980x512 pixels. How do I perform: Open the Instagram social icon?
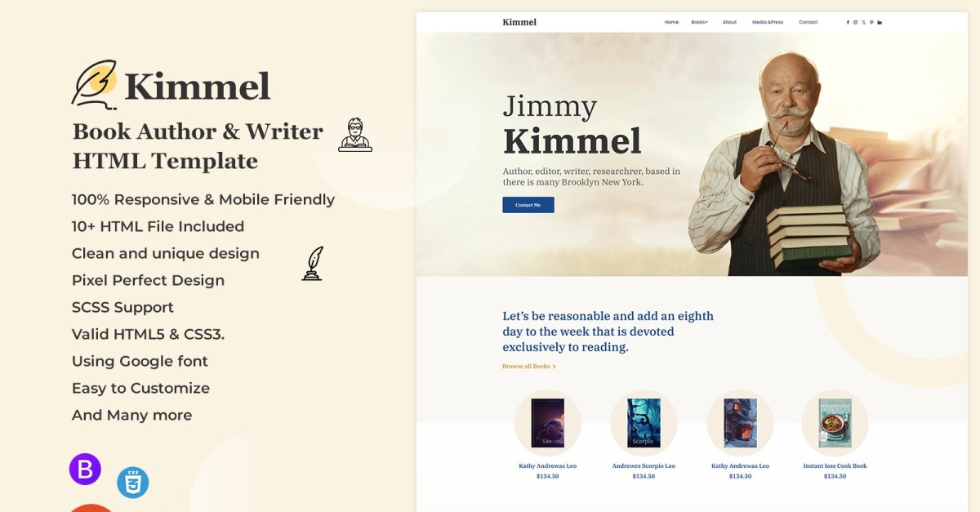[x=855, y=22]
